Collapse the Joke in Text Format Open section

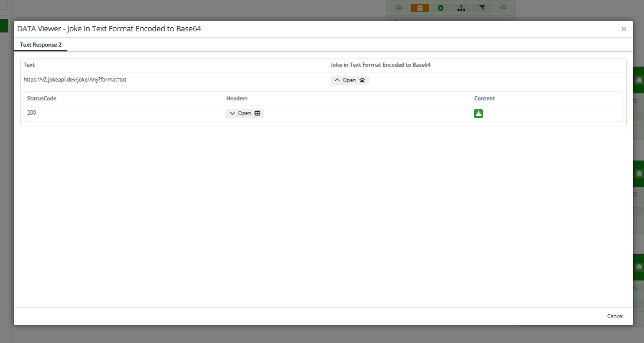(349, 80)
